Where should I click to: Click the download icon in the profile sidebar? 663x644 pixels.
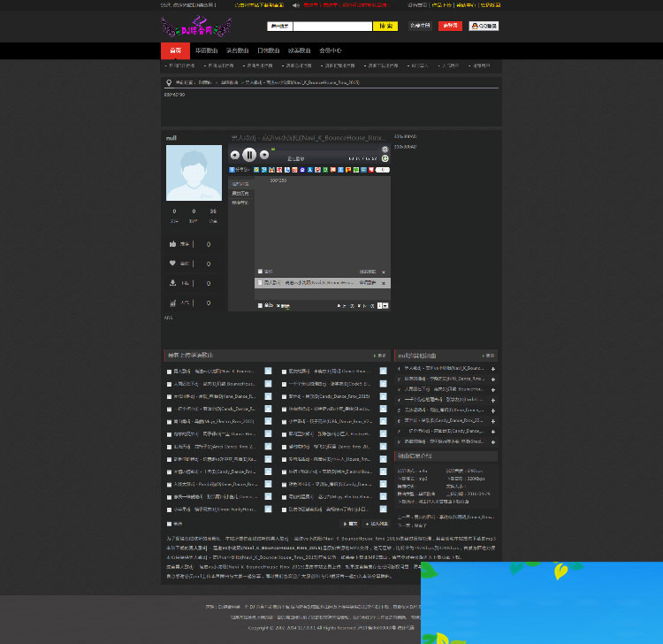click(173, 283)
